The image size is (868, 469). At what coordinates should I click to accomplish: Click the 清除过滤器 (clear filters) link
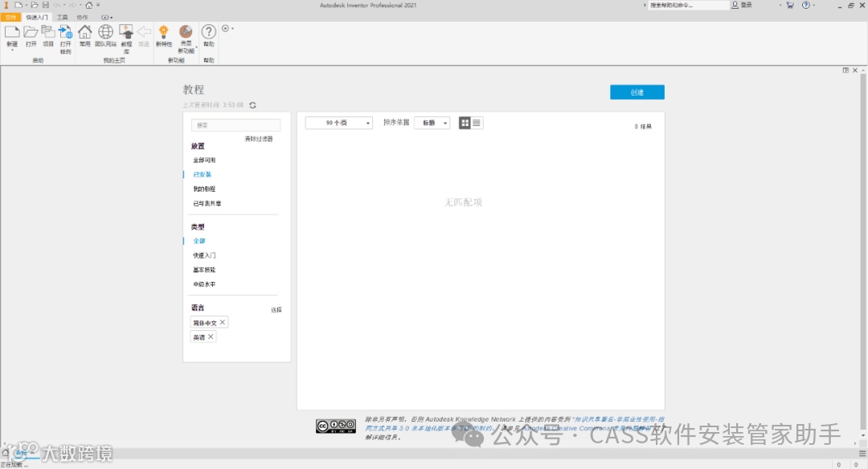tap(259, 139)
